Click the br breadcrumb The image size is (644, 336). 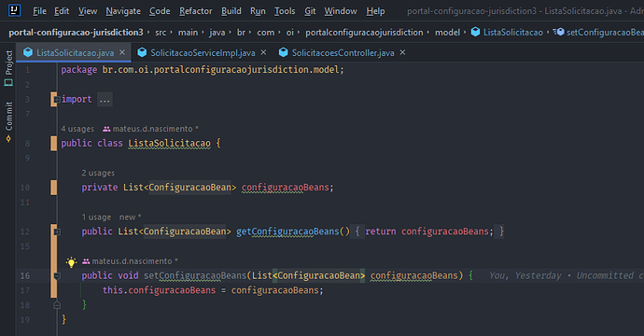tap(241, 33)
